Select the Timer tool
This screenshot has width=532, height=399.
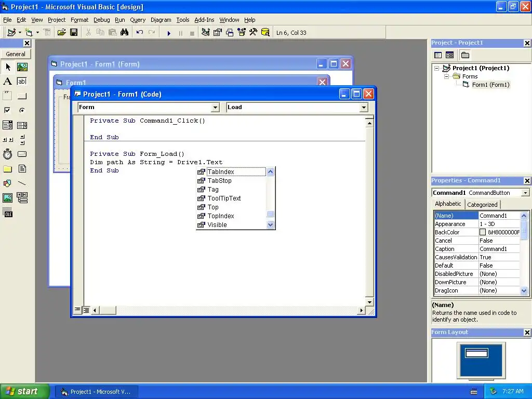point(8,154)
